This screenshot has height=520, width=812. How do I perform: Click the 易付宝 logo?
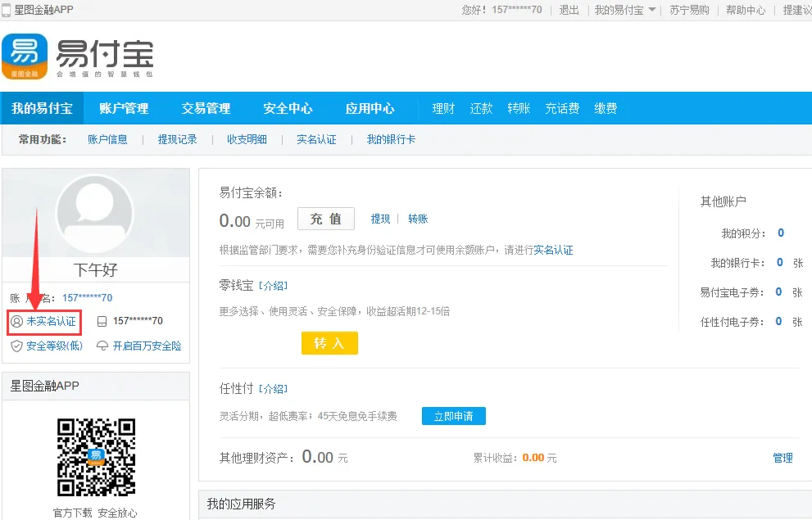[78, 57]
